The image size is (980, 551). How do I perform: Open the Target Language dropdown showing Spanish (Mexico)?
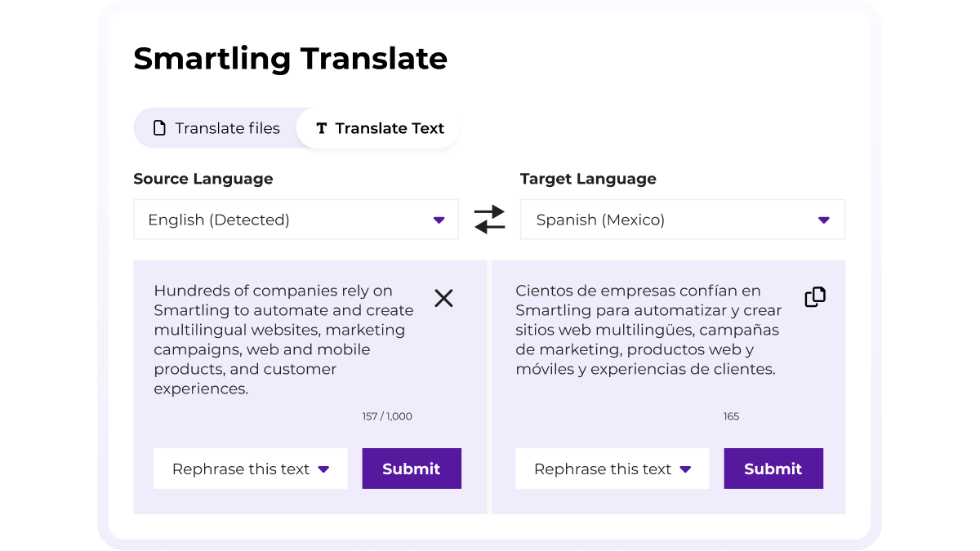click(683, 219)
